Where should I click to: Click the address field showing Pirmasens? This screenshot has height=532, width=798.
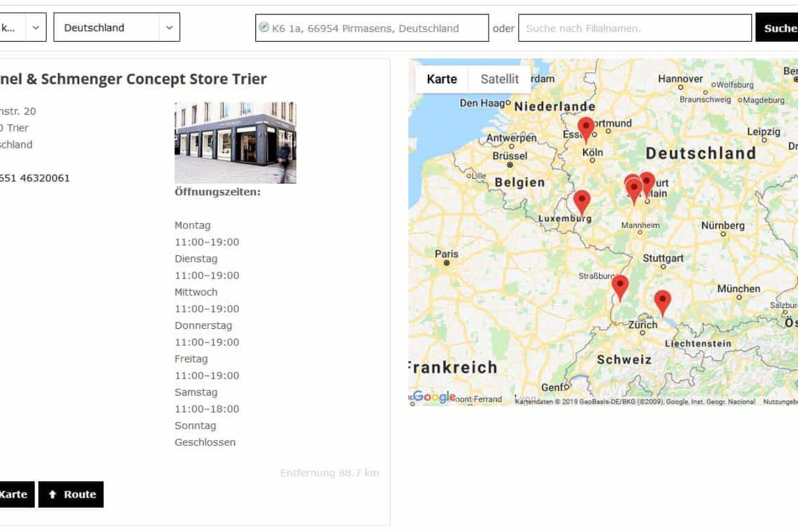click(x=372, y=28)
